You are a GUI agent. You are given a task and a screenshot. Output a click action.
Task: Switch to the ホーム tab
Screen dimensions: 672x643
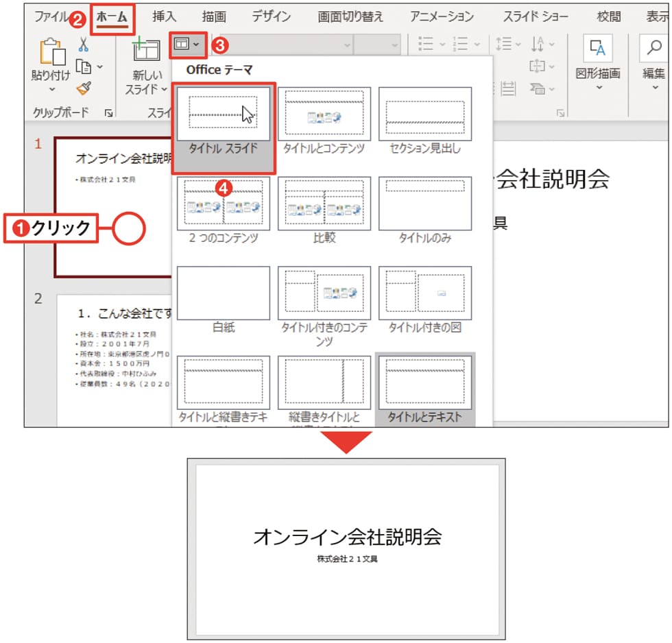pos(112,17)
